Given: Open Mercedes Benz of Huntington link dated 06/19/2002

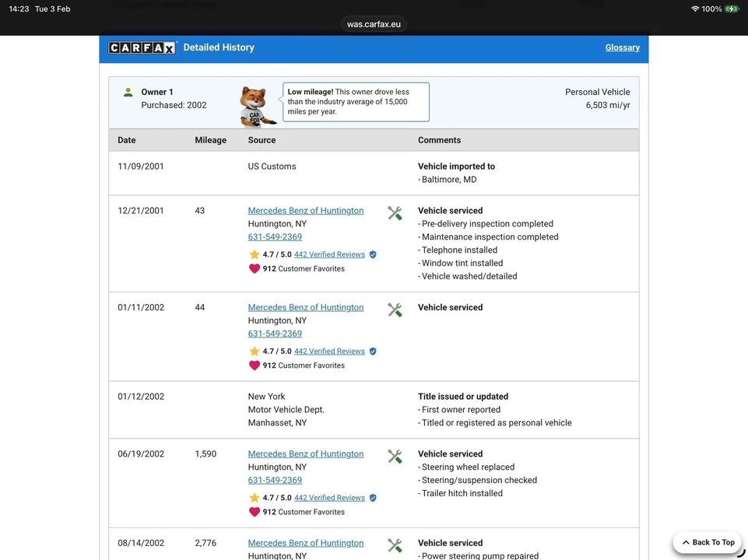Looking at the screenshot, I should click(305, 453).
